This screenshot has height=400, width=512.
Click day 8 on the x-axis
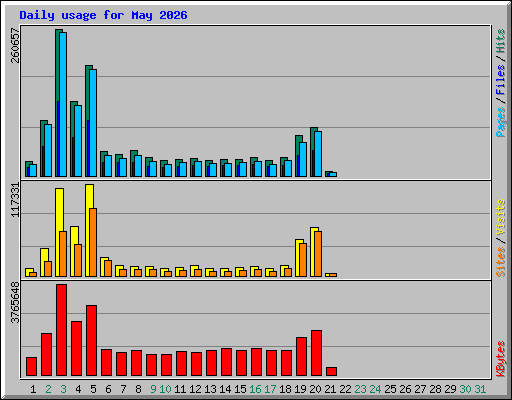(138, 389)
